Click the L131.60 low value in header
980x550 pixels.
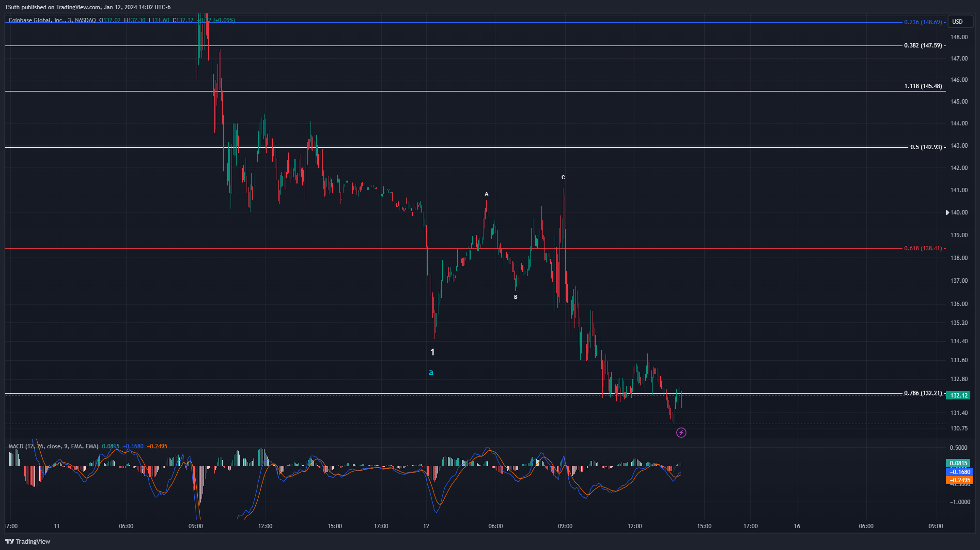(x=159, y=20)
